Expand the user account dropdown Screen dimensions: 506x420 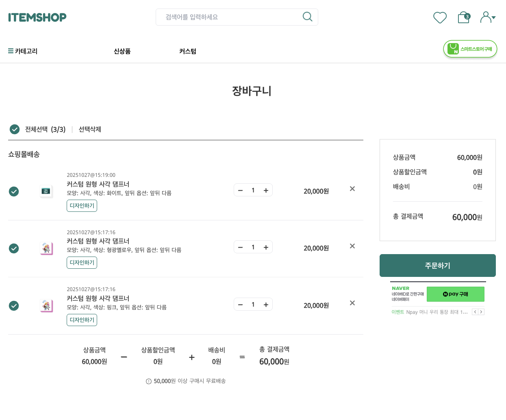pos(488,17)
